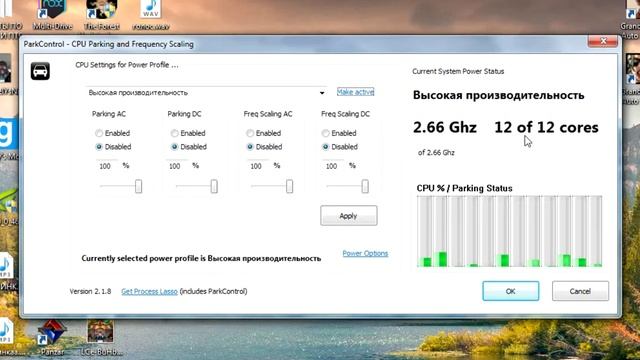Click the Apply button
Image resolution: width=640 pixels, height=360 pixels.
pyautogui.click(x=349, y=216)
